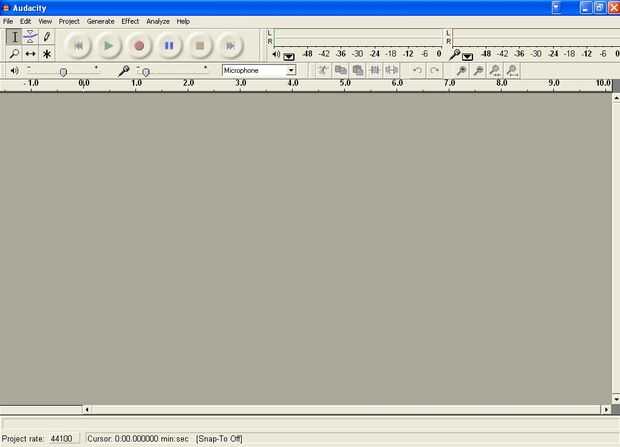Select the Multi-tool asterisk
The image size is (620, 447).
47,53
